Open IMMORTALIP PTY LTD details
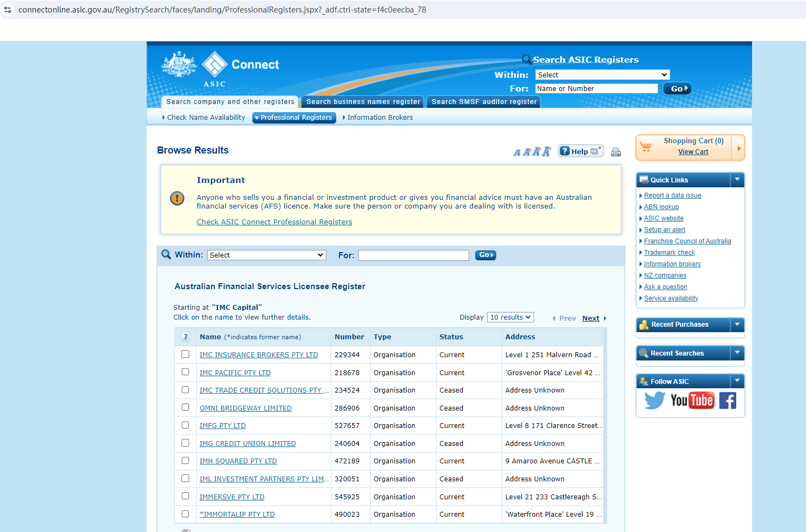The height and width of the screenshot is (532, 806). (237, 515)
